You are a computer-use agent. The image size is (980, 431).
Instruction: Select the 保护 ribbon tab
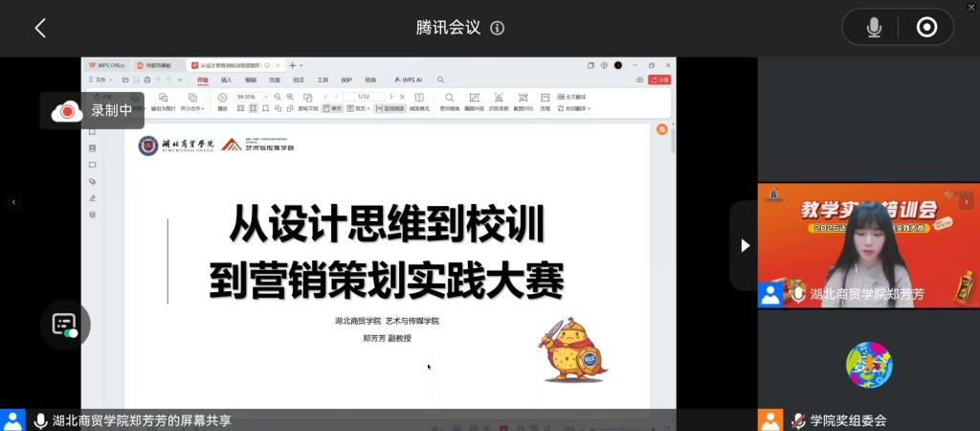click(x=346, y=80)
